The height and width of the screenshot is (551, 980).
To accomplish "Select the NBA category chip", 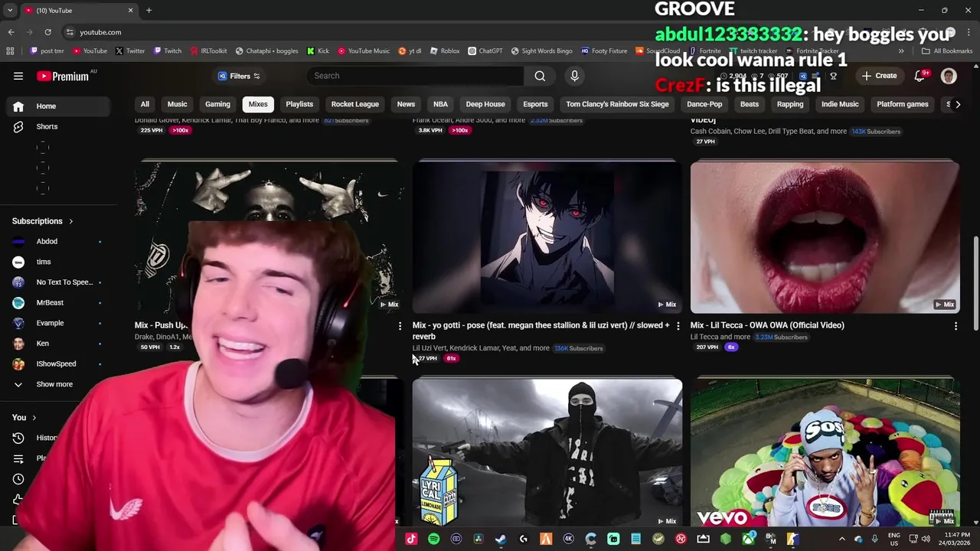I will click(x=440, y=104).
